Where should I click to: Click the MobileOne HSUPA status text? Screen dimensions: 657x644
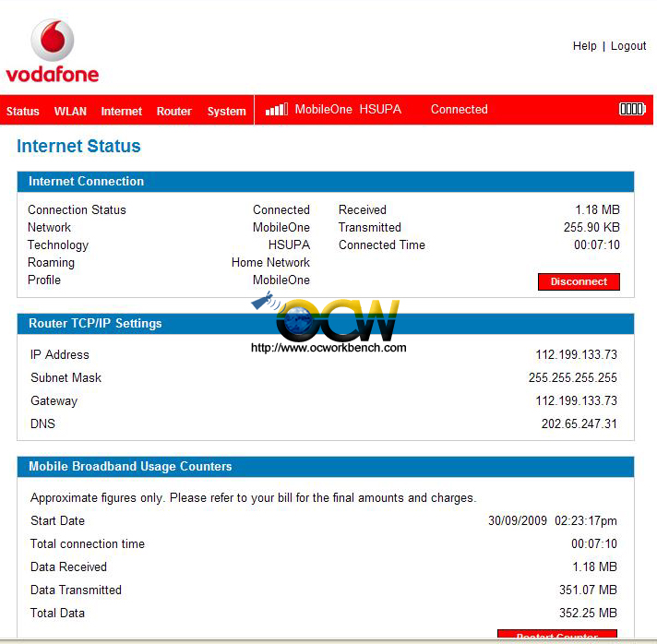coord(348,110)
